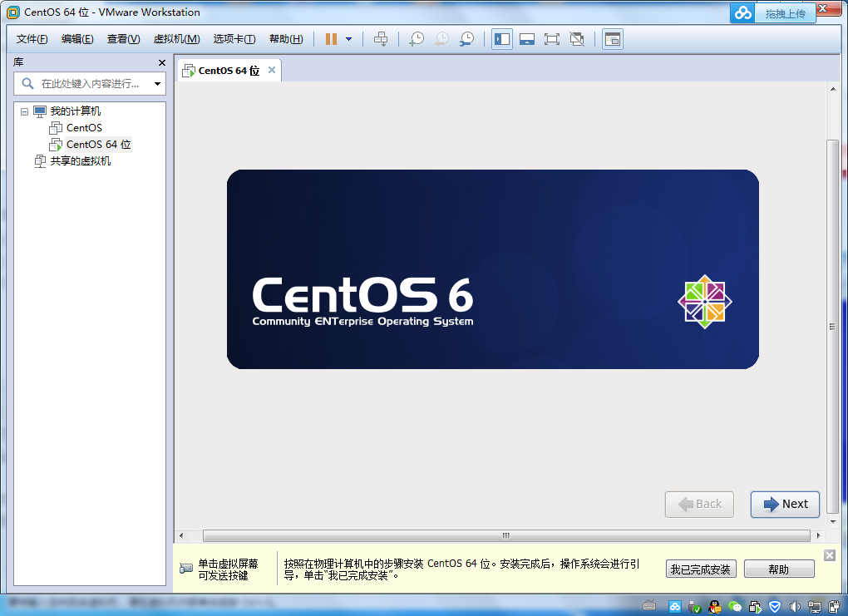Open the 编辑(E) menu
Screen dimensions: 848x616
click(77, 39)
